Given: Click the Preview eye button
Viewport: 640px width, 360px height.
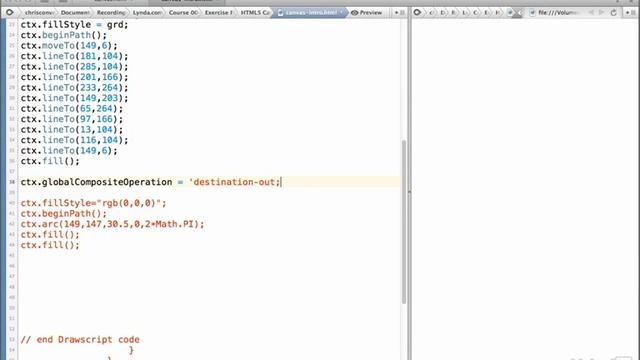Looking at the screenshot, I should click(367, 13).
